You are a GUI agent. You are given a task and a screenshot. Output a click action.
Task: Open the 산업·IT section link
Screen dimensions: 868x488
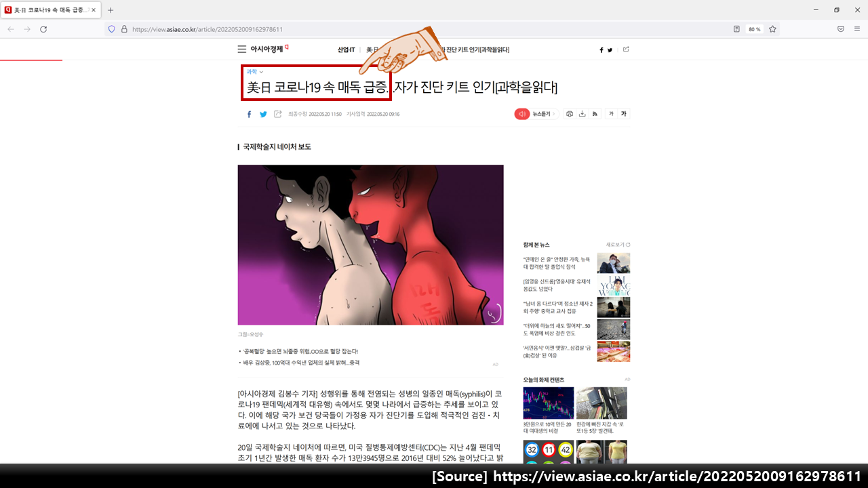[347, 49]
